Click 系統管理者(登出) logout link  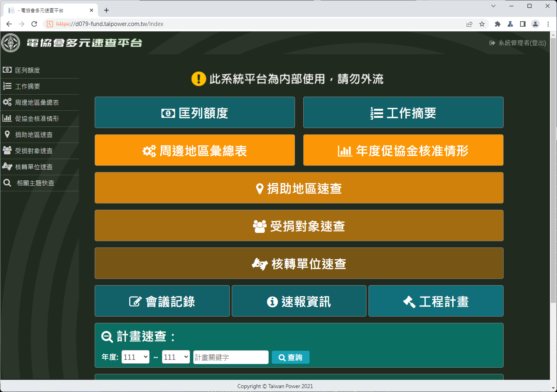coord(518,43)
